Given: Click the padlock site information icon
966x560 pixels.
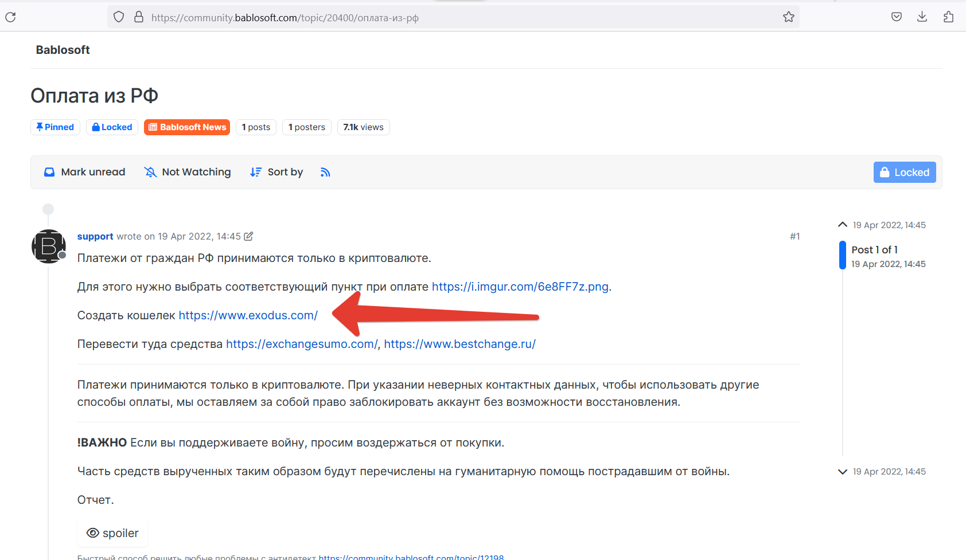Looking at the screenshot, I should pyautogui.click(x=139, y=17).
